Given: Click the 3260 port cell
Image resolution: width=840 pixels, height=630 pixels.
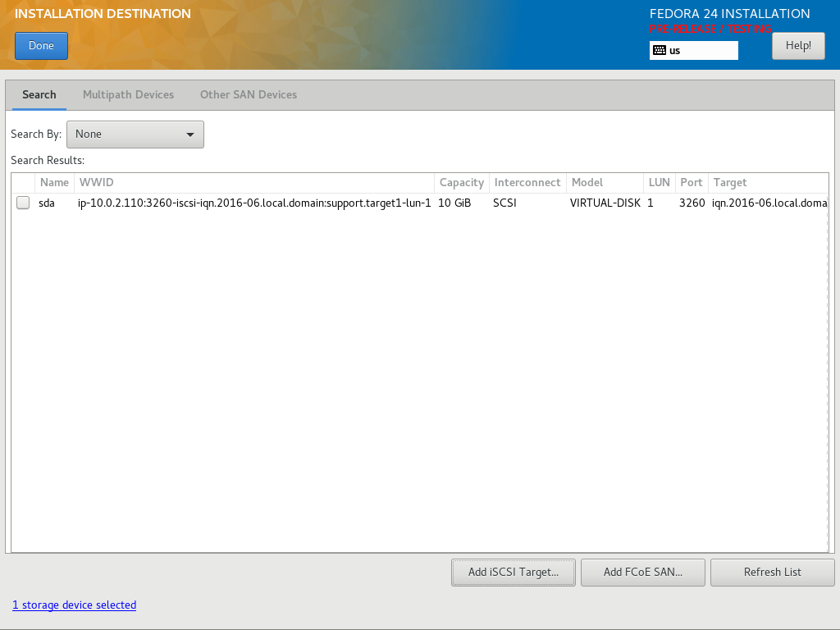Looking at the screenshot, I should click(x=692, y=203).
